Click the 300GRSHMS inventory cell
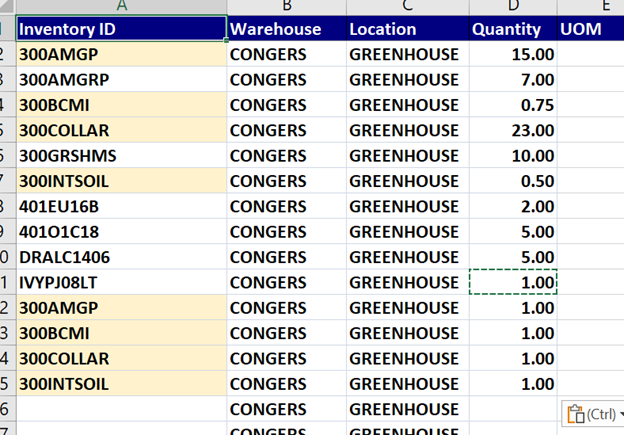The width and height of the screenshot is (624, 435). [122, 155]
